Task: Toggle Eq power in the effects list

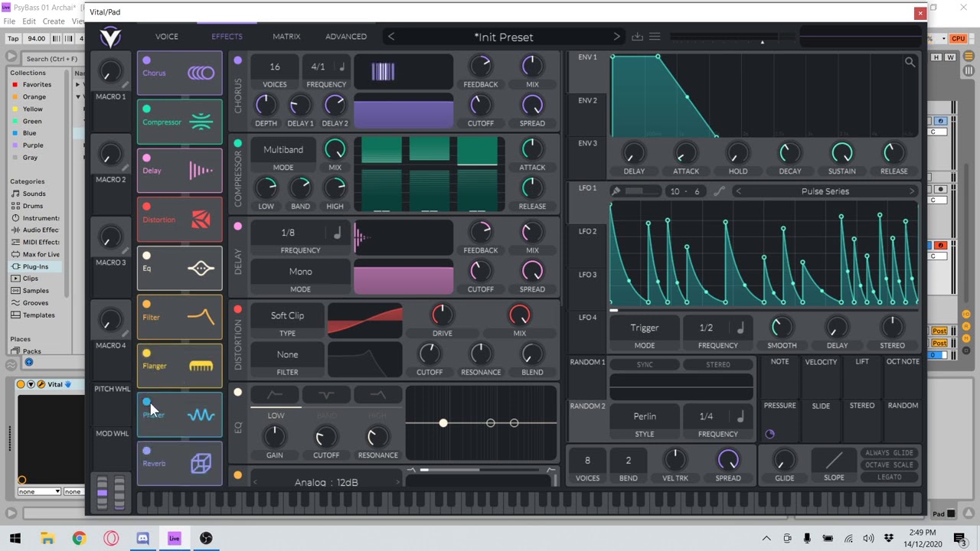Action: point(146,256)
